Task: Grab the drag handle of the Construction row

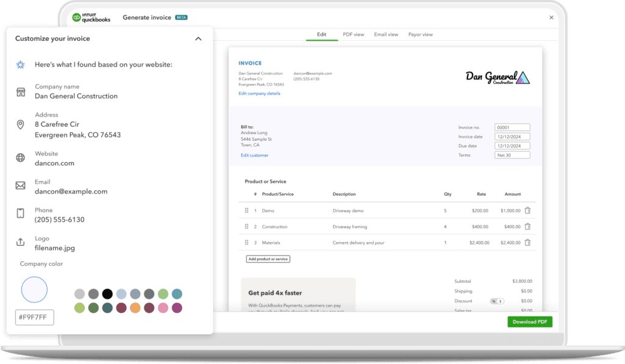Action: coord(247,226)
